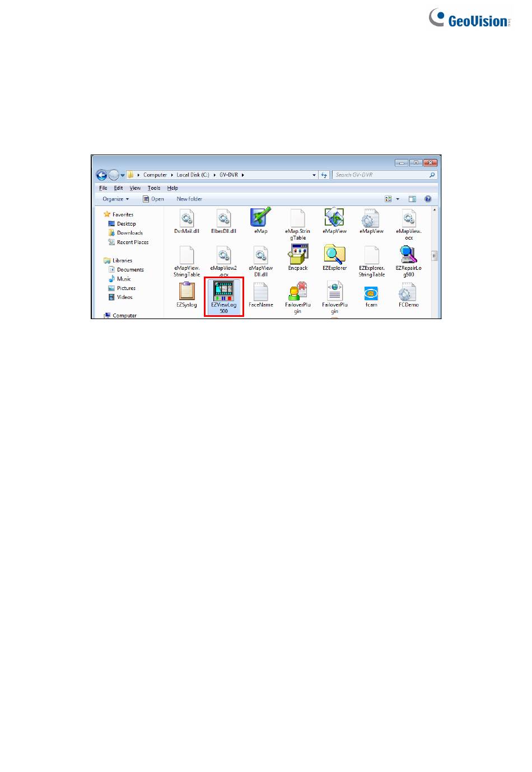Expand the arrow after GV-DVR in the path

[x=242, y=175]
